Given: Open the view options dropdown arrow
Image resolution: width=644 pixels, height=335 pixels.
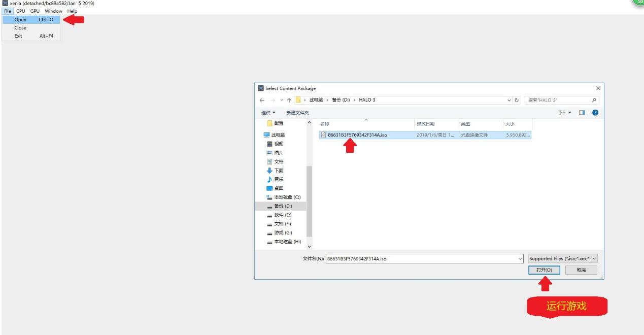Looking at the screenshot, I should pos(569,113).
